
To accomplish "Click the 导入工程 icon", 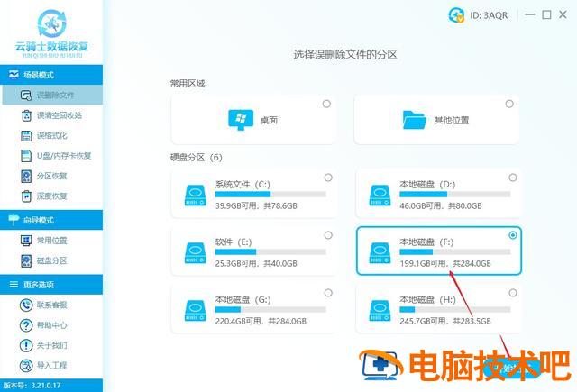I will (x=26, y=366).
